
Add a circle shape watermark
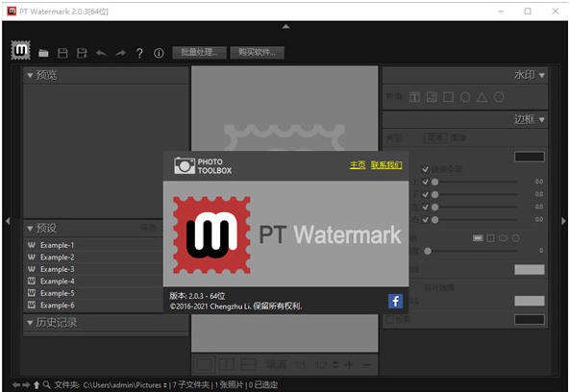pos(465,97)
